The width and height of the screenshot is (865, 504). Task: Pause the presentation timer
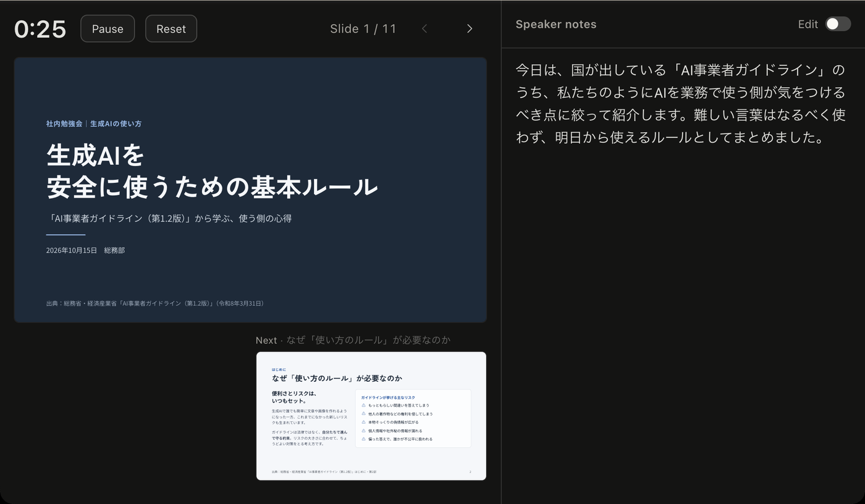coord(108,28)
